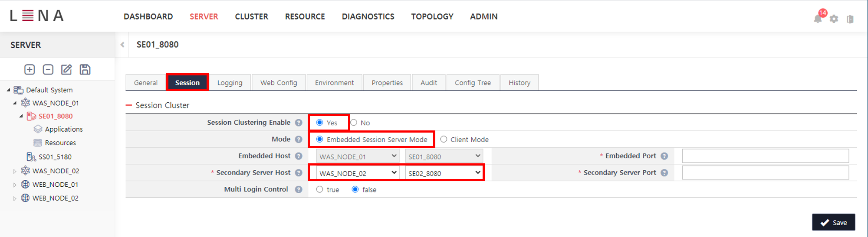Open the WAS_NODE_02 secondary server host dropdown
The height and width of the screenshot is (237, 868).
tap(358, 173)
